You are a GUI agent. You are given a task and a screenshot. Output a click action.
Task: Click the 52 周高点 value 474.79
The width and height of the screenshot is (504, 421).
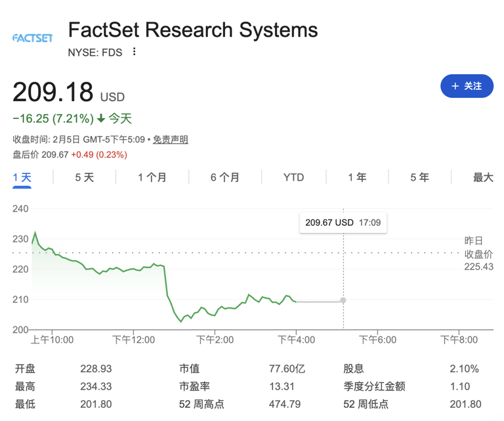[285, 404]
